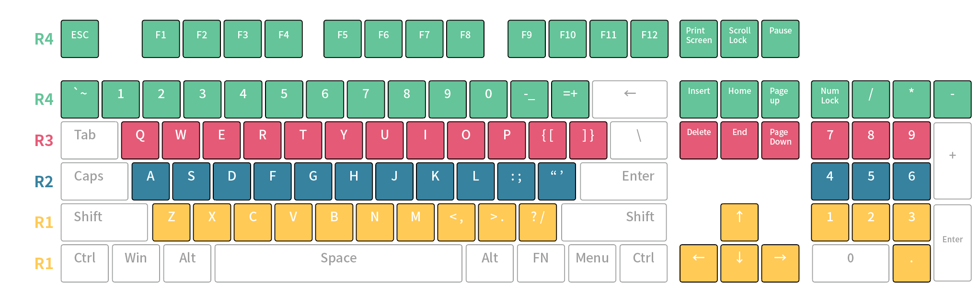
Task: Click the numpad plus key
Action: tap(952, 160)
